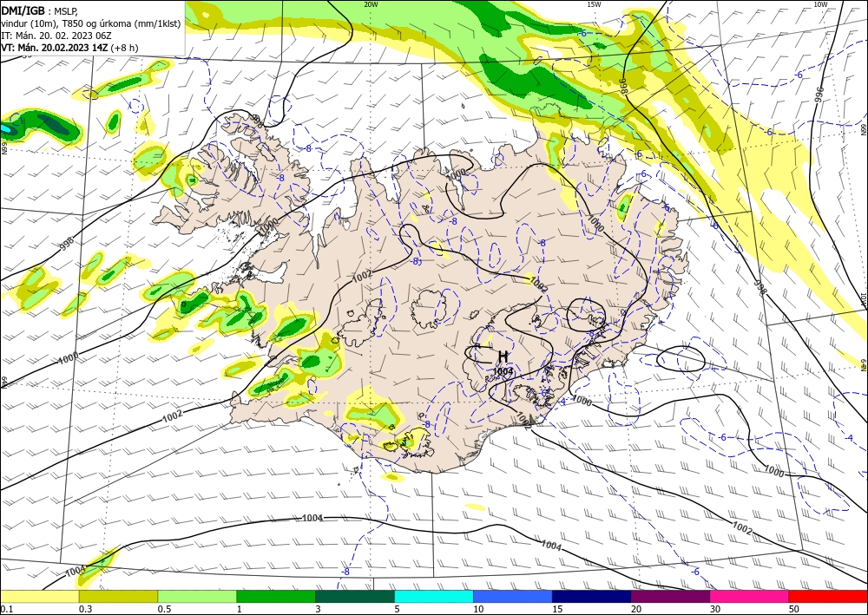Click the DMI/IGB title text
This screenshot has height=615, width=868.
pos(23,11)
